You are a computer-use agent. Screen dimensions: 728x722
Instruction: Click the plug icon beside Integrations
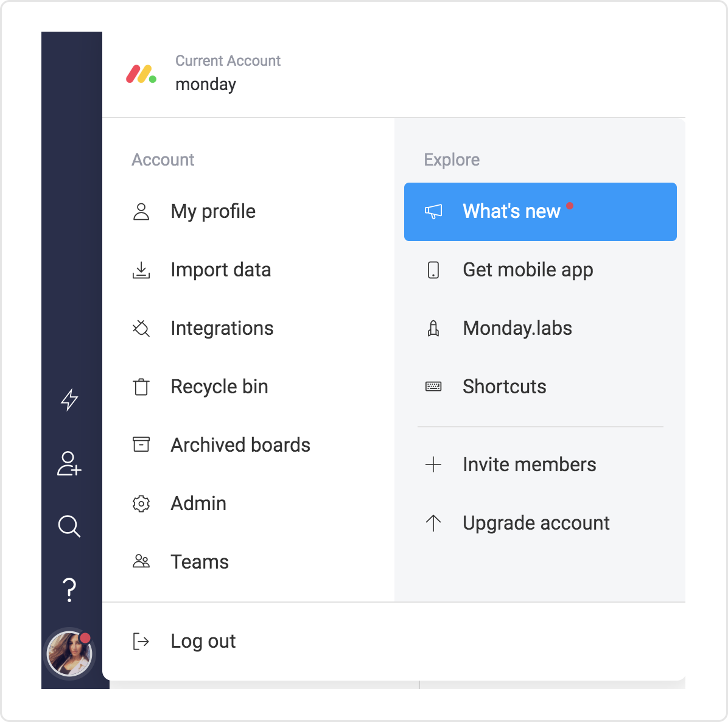click(x=141, y=328)
